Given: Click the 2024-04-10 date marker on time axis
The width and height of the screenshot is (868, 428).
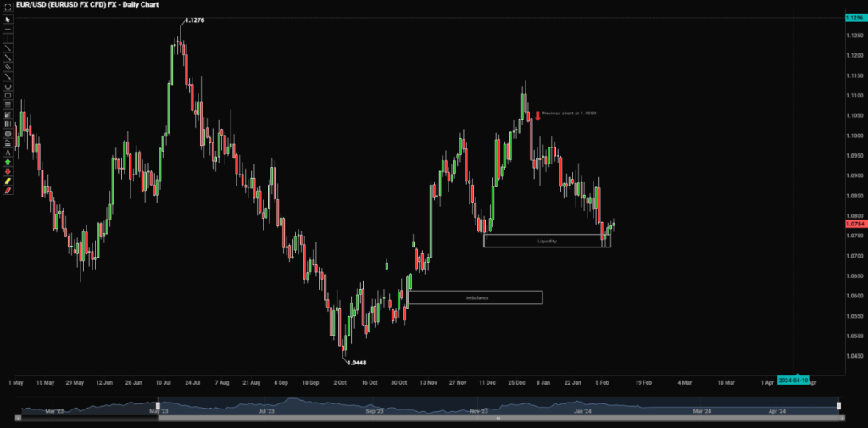Looking at the screenshot, I should click(793, 380).
